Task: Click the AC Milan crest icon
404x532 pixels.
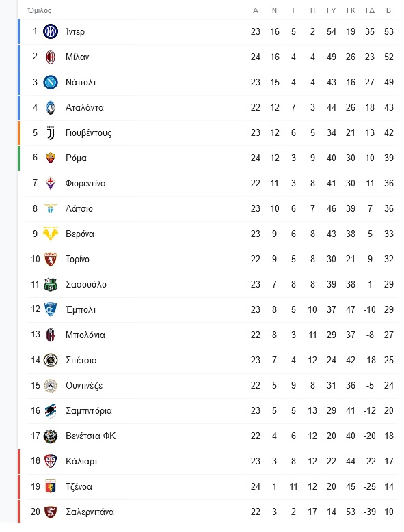Action: (51, 57)
